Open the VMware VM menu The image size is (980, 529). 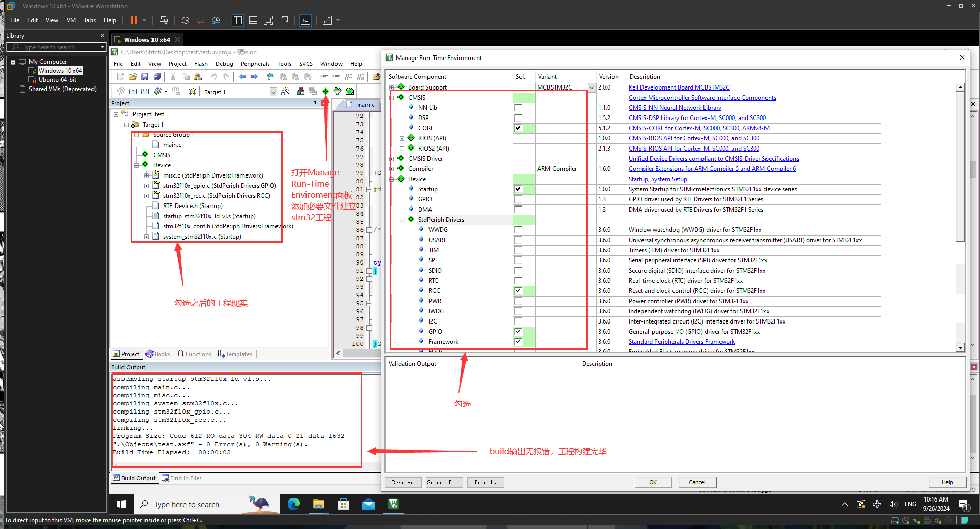tap(71, 20)
